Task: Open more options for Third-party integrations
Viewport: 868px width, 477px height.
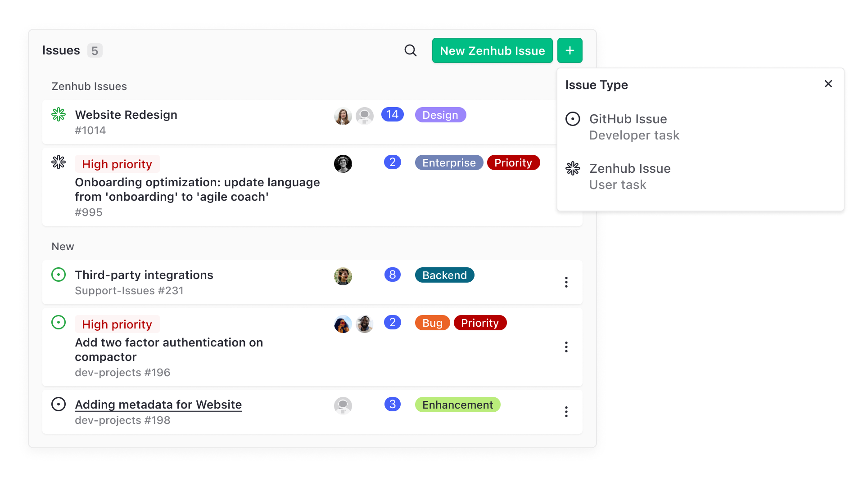Action: tap(566, 282)
